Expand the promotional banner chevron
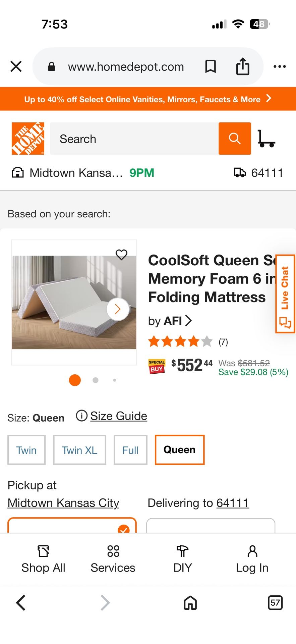 269,99
